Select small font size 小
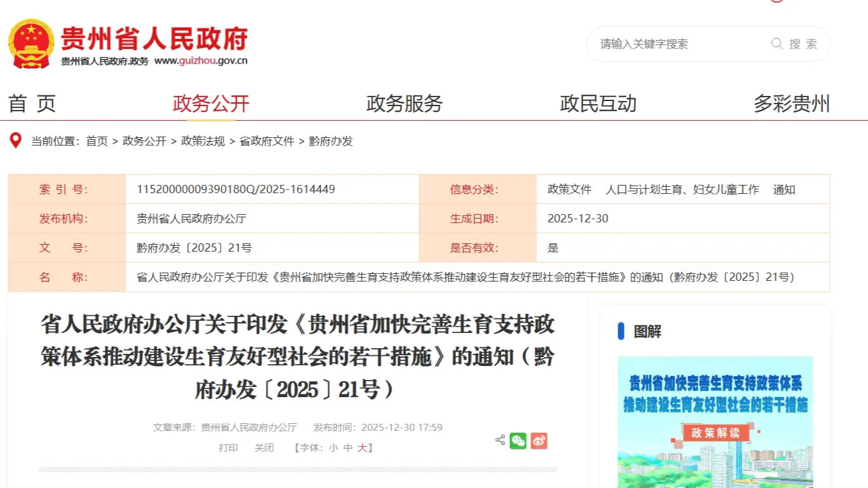This screenshot has height=488, width=868. click(x=333, y=448)
